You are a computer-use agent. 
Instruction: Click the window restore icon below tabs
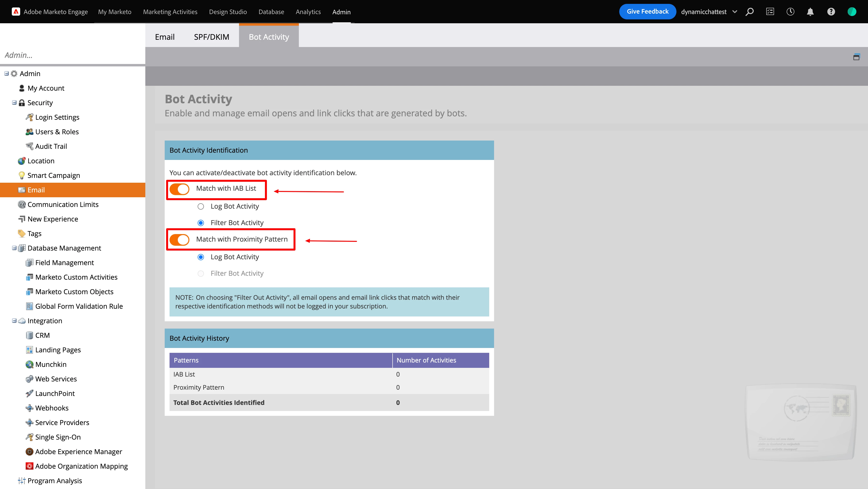click(856, 57)
